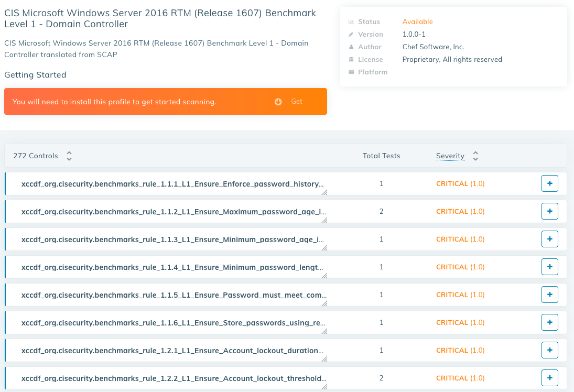Click the person icon next to Author

point(350,47)
